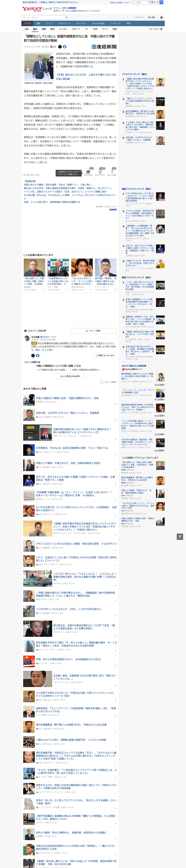Select the 科学 category
Screen dimensions: 186x868
[95, 29]
